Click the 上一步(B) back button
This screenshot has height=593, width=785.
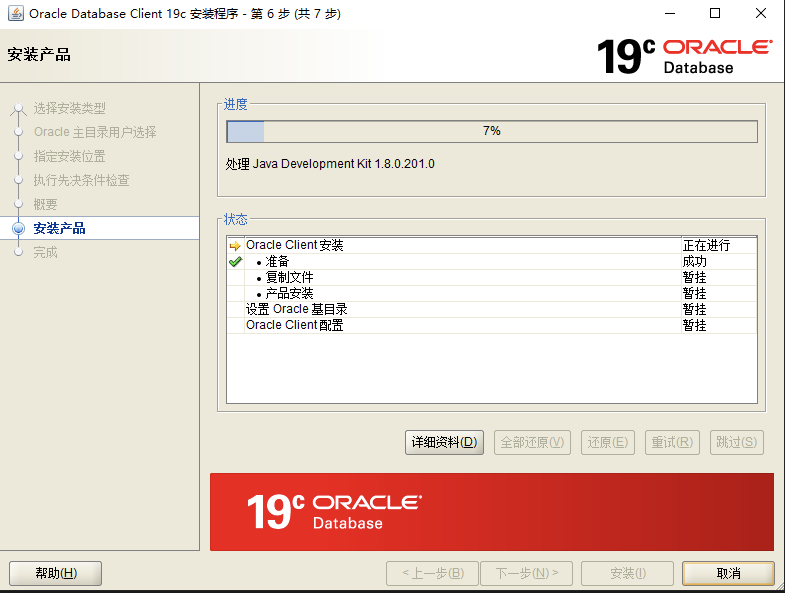pyautogui.click(x=433, y=573)
